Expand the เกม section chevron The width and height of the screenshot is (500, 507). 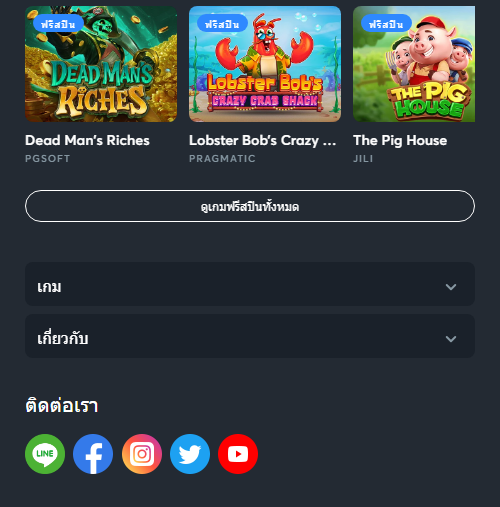[451, 287]
